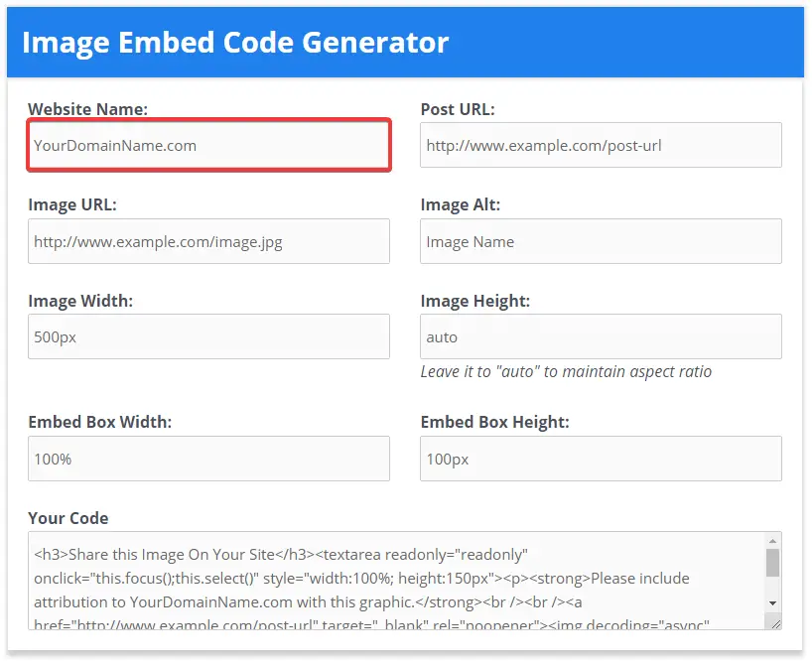Click the scrollbar thumb in Your Code box
The height and width of the screenshot is (663, 812).
pos(772,563)
